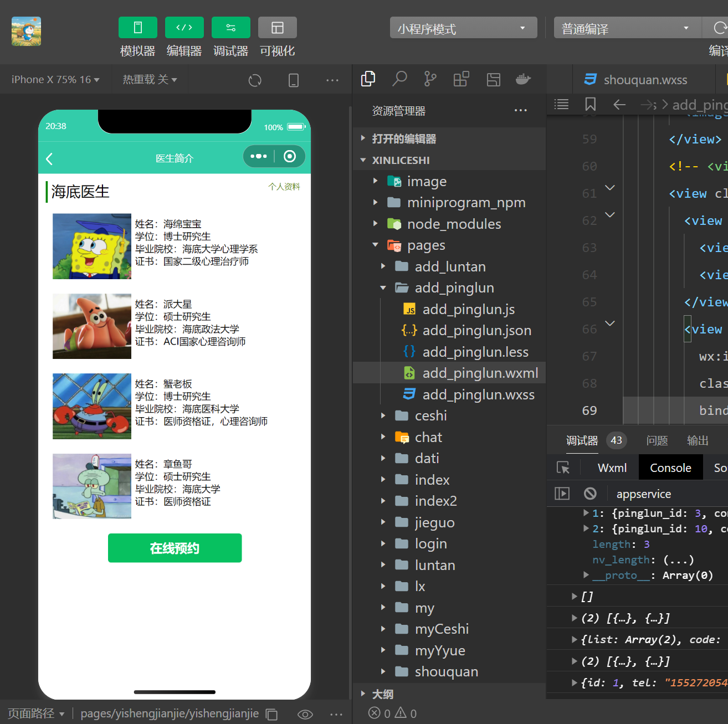Click the element inspector select icon
Image resolution: width=728 pixels, height=724 pixels.
pyautogui.click(x=563, y=468)
